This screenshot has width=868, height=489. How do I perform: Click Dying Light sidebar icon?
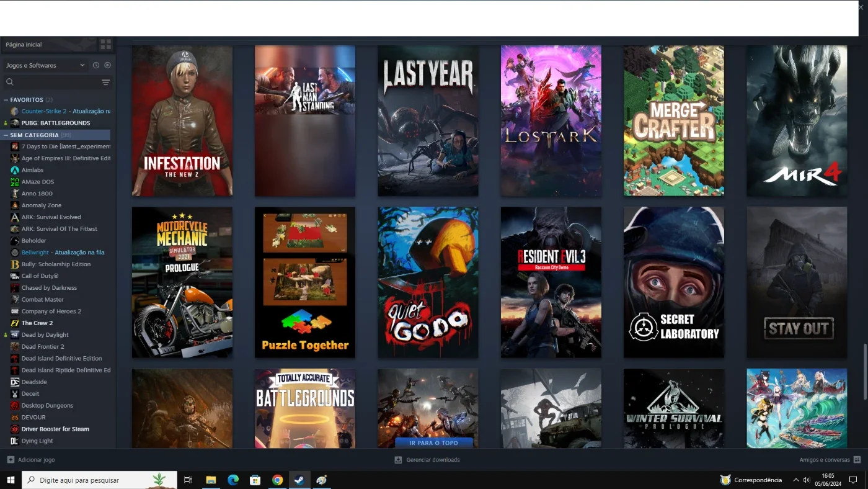(15, 441)
